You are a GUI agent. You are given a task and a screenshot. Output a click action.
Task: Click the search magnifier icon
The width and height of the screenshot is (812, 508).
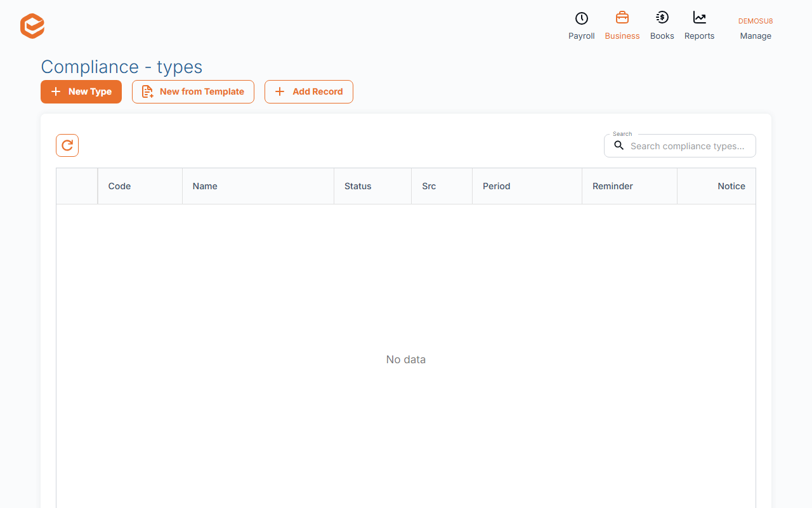[619, 145]
